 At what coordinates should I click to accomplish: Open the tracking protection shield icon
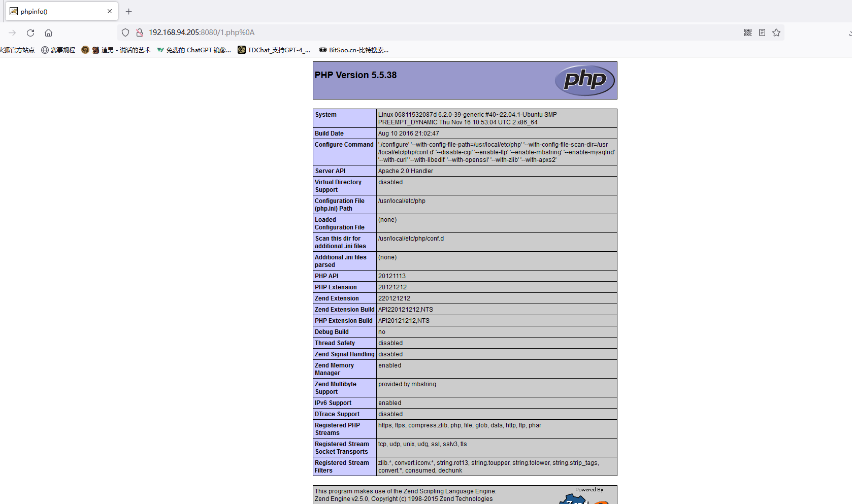(125, 32)
